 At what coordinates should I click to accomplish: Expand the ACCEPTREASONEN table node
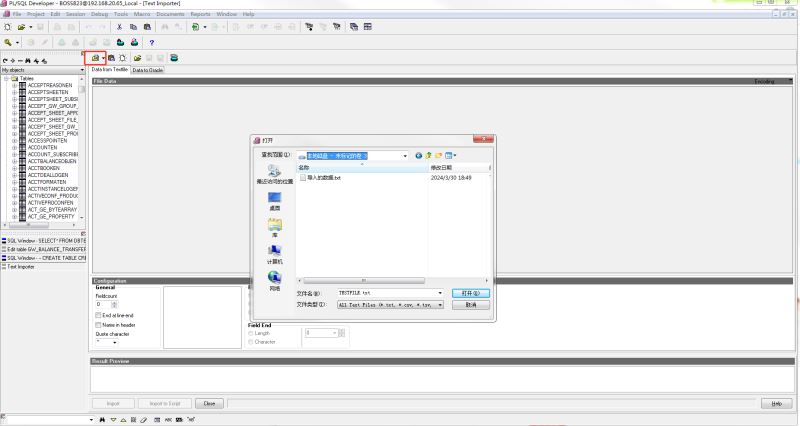(x=14, y=86)
